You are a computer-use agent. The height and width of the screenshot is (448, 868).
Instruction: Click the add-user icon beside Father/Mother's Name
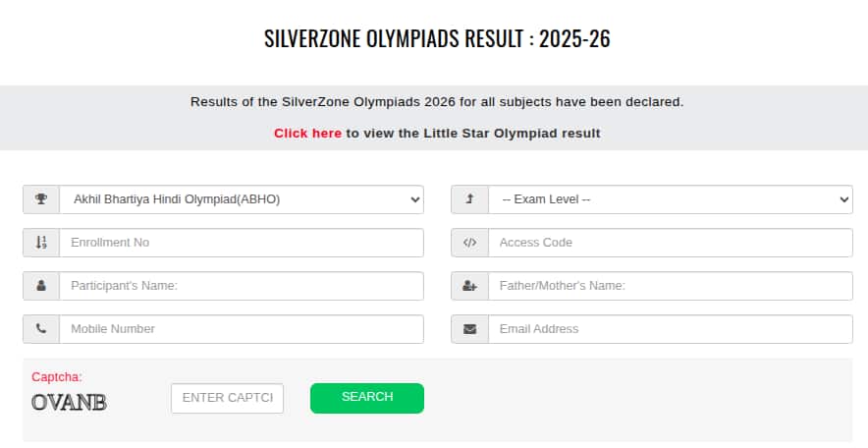tap(469, 286)
